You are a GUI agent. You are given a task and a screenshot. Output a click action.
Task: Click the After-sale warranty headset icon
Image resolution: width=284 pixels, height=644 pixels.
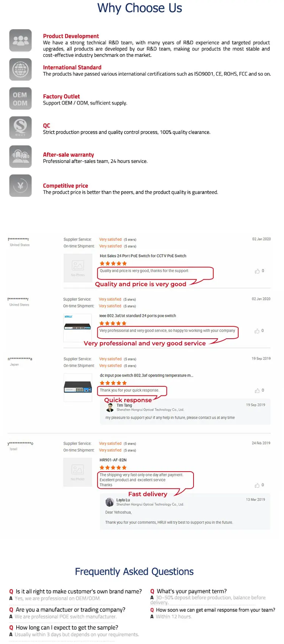20,156
